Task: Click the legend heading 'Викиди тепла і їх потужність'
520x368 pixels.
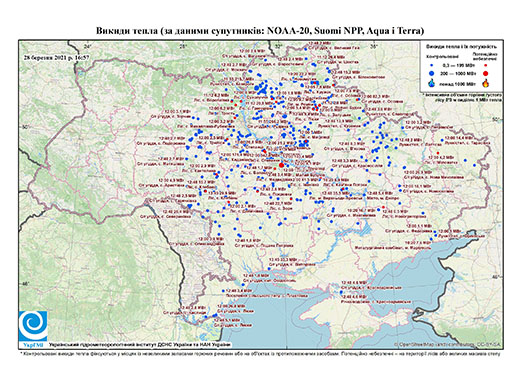Action: [x=462, y=46]
